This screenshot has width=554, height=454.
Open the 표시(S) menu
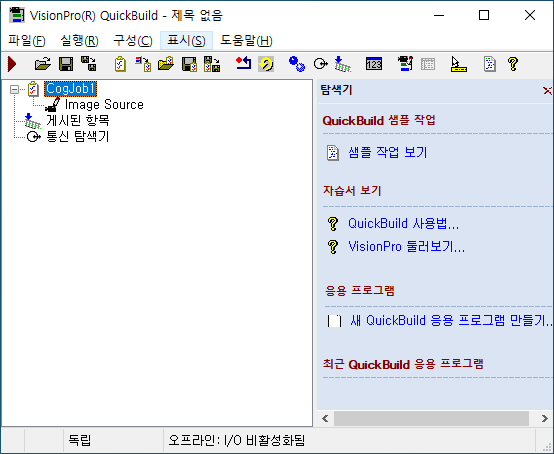(x=186, y=41)
